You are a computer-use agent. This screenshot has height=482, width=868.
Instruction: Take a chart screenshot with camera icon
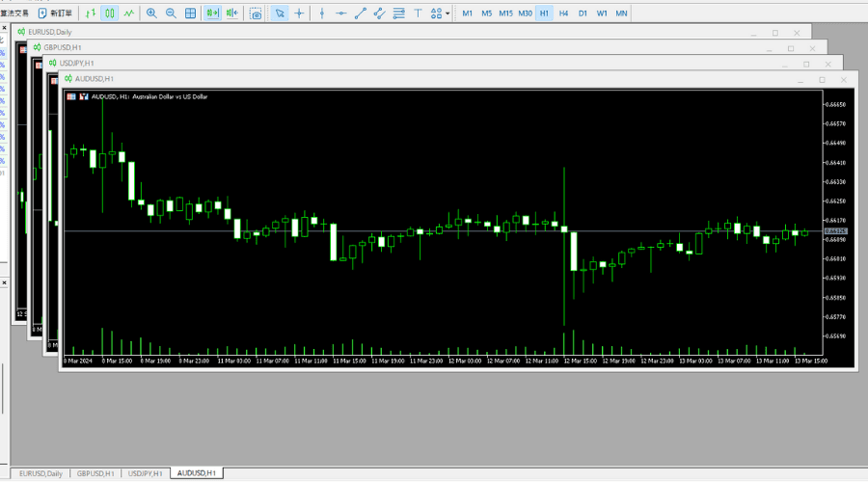point(256,13)
